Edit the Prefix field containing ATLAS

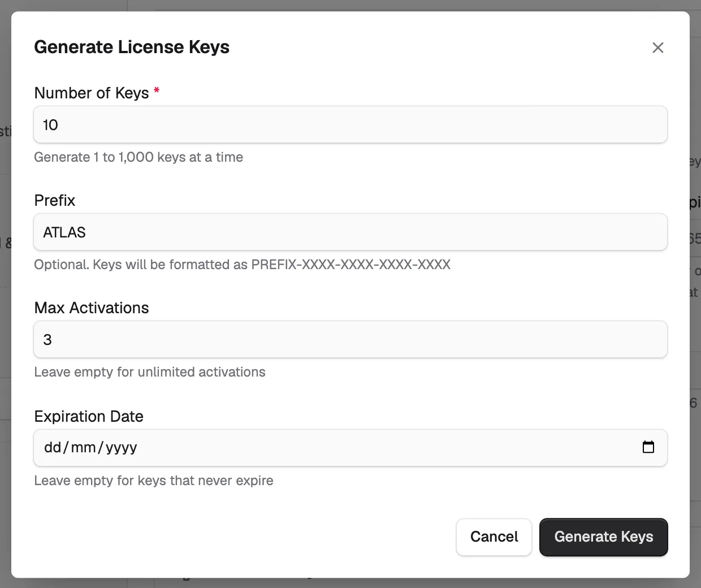point(350,232)
